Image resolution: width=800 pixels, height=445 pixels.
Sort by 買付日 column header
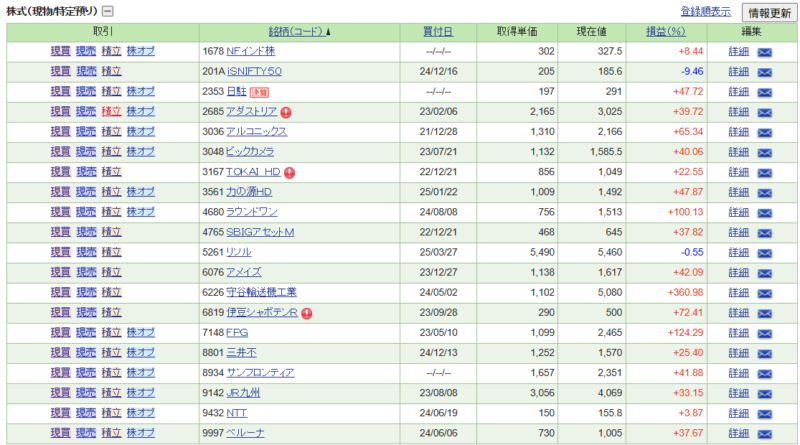pyautogui.click(x=438, y=32)
